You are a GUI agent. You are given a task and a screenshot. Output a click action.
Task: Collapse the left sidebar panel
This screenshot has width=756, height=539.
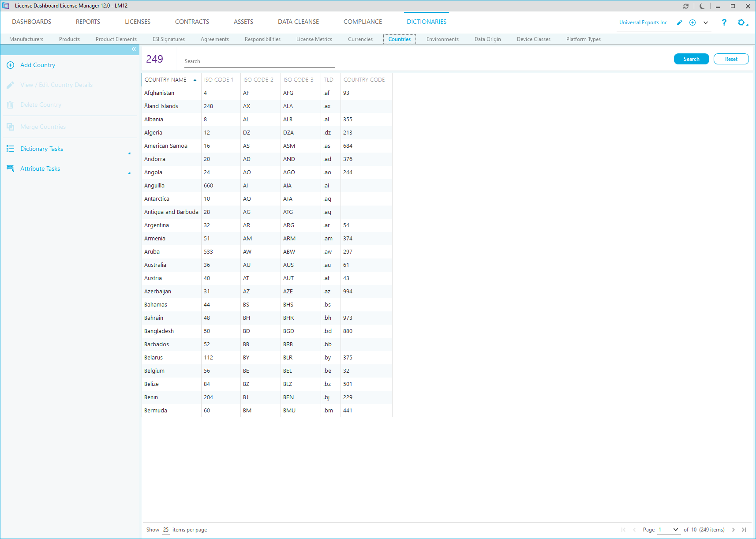coord(134,49)
